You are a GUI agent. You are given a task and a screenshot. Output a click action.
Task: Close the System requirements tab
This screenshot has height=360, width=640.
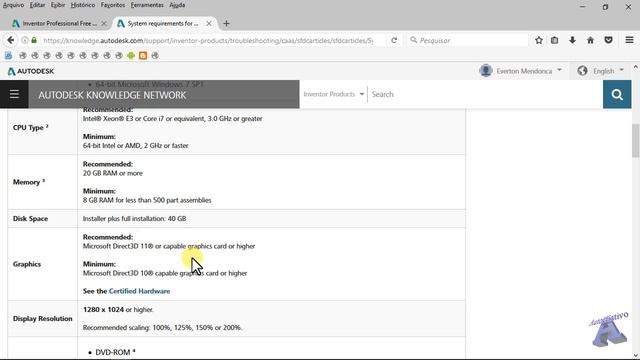point(209,24)
